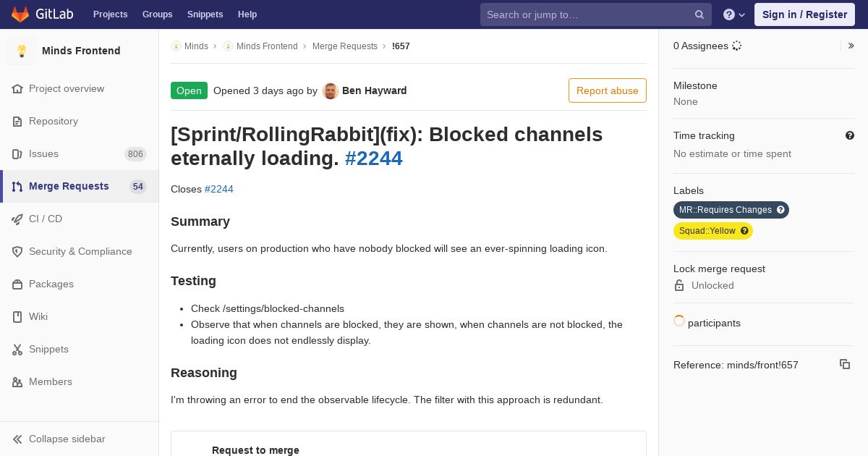Open Snippets in top navigation
868x456 pixels.
click(x=205, y=14)
